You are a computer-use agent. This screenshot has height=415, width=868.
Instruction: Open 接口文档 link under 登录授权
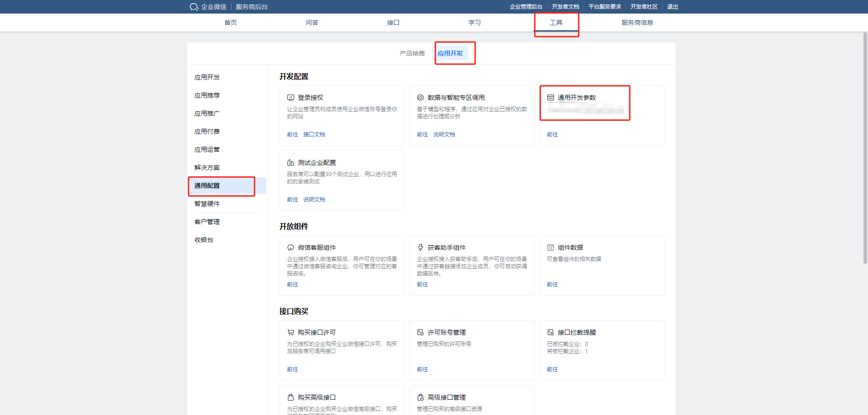[314, 135]
